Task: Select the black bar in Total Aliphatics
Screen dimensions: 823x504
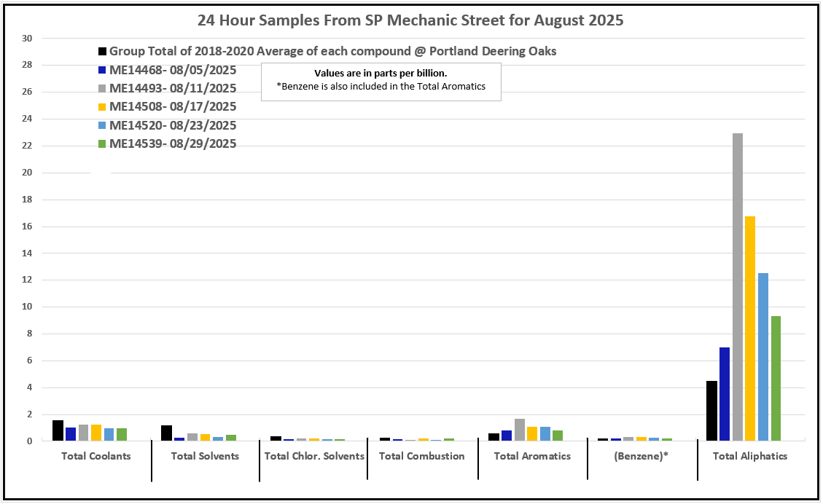Action: 711,411
